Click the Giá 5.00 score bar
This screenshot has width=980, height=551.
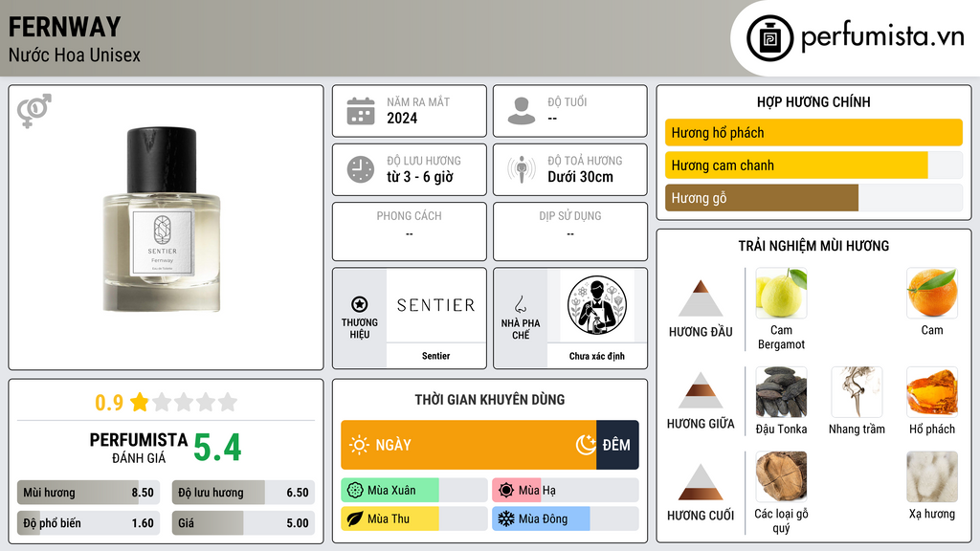tap(244, 523)
